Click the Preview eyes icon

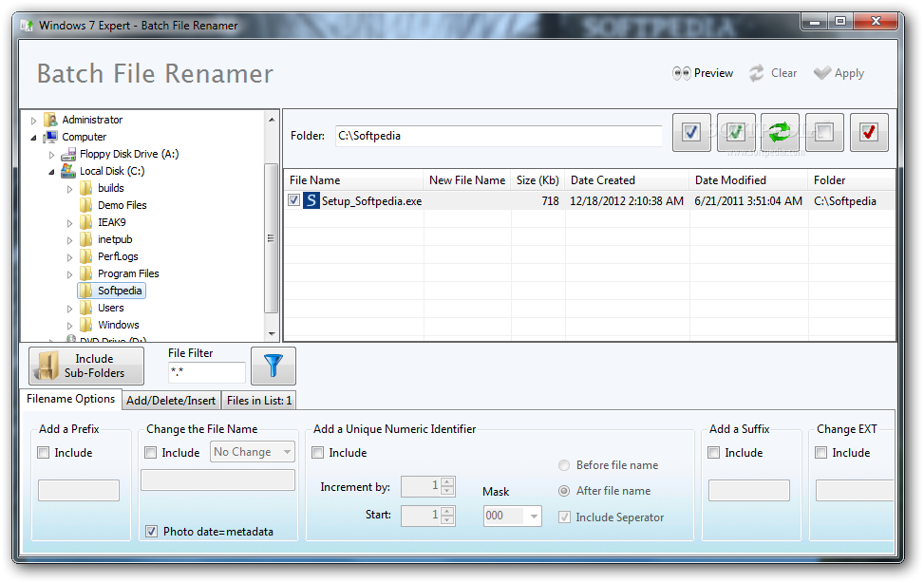682,73
